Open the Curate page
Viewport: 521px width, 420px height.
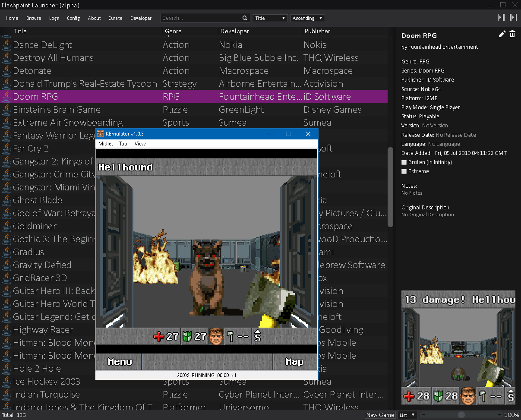pos(115,18)
